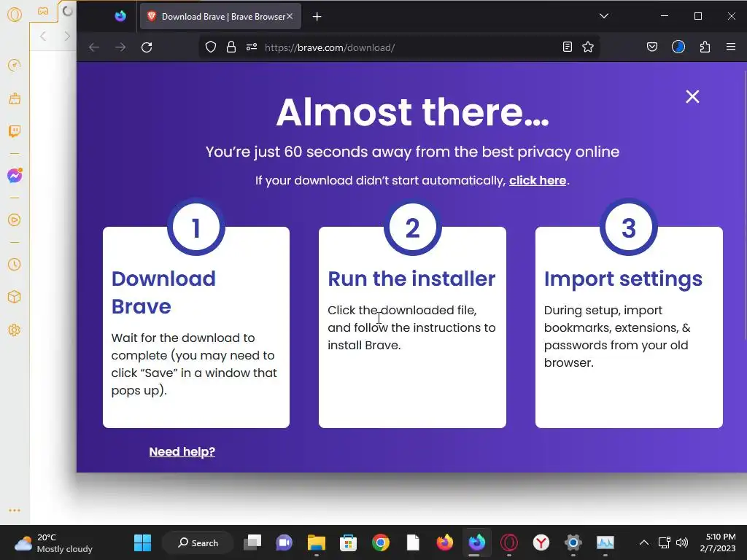Image resolution: width=747 pixels, height=560 pixels.
Task: Open weather widget Mostly cloudy
Action: tap(53, 542)
